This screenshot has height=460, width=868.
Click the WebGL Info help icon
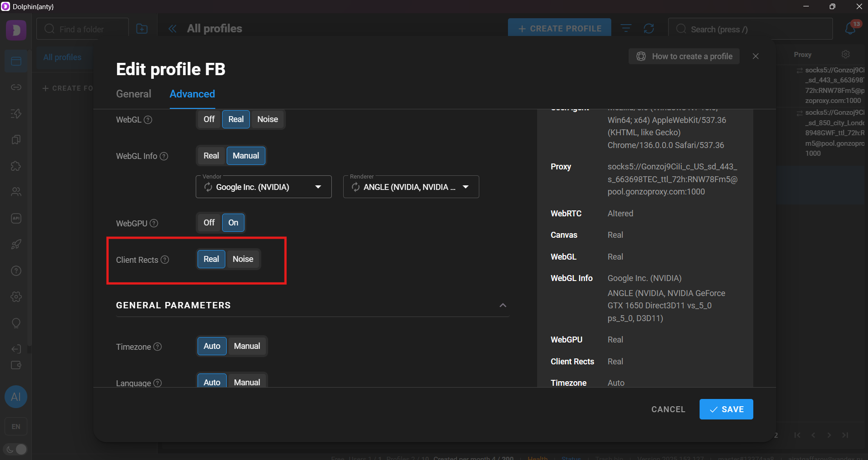tap(164, 156)
